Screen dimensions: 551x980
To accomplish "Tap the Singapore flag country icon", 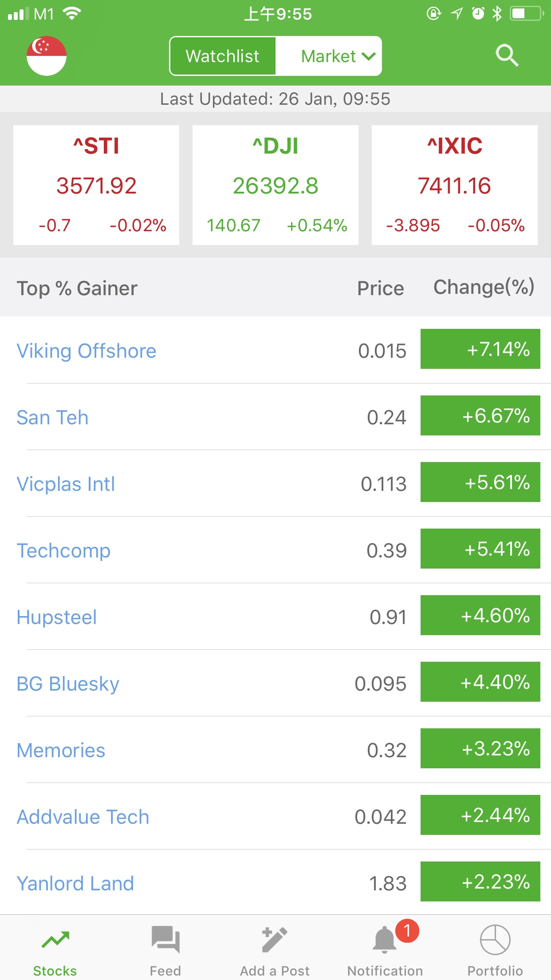I will tap(47, 56).
